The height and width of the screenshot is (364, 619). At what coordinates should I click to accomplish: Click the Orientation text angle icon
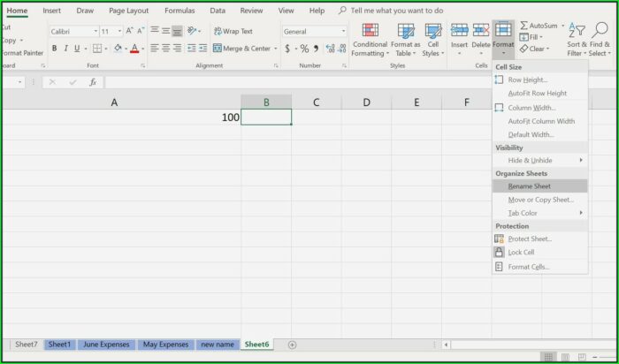click(x=192, y=30)
